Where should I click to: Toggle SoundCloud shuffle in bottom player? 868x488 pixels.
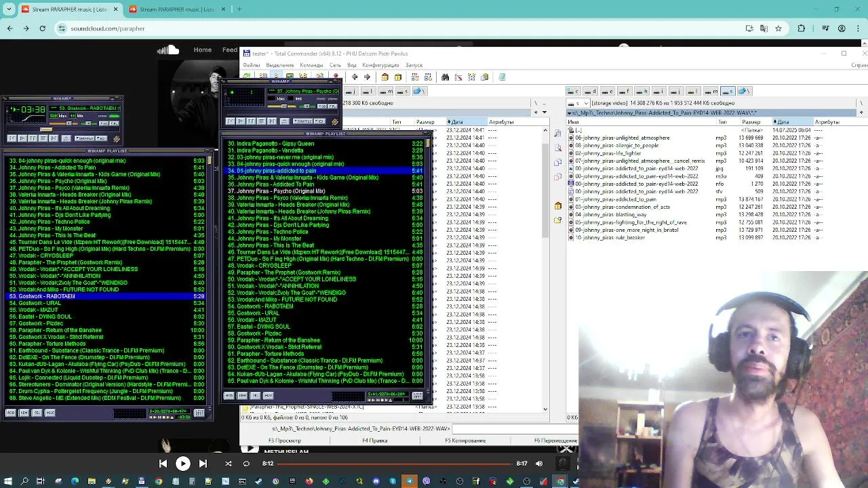228,464
